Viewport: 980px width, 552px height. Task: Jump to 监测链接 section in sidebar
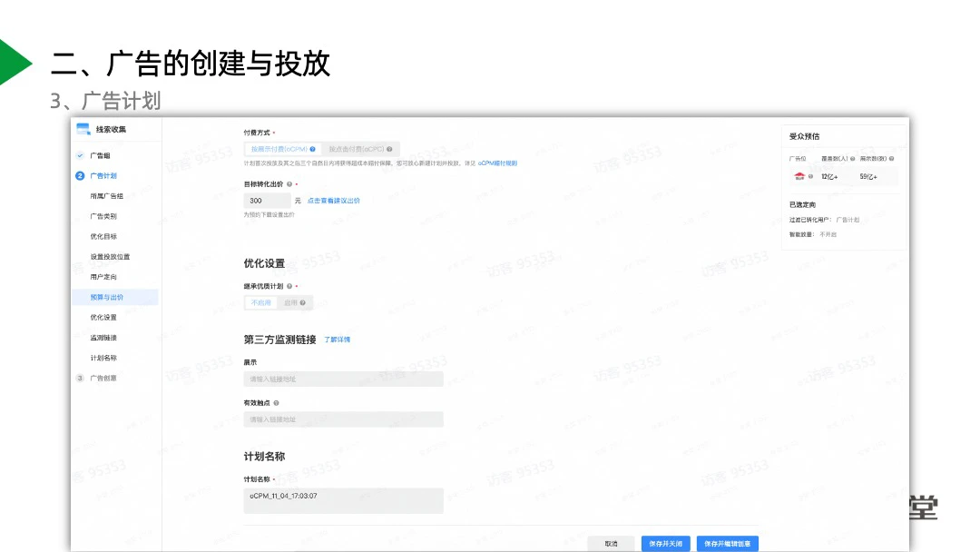pyautogui.click(x=103, y=338)
